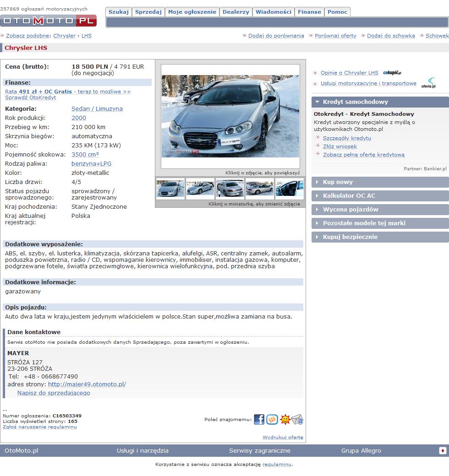Switch to the Sprzedaj tab
The width and height of the screenshot is (449, 476).
click(x=148, y=12)
